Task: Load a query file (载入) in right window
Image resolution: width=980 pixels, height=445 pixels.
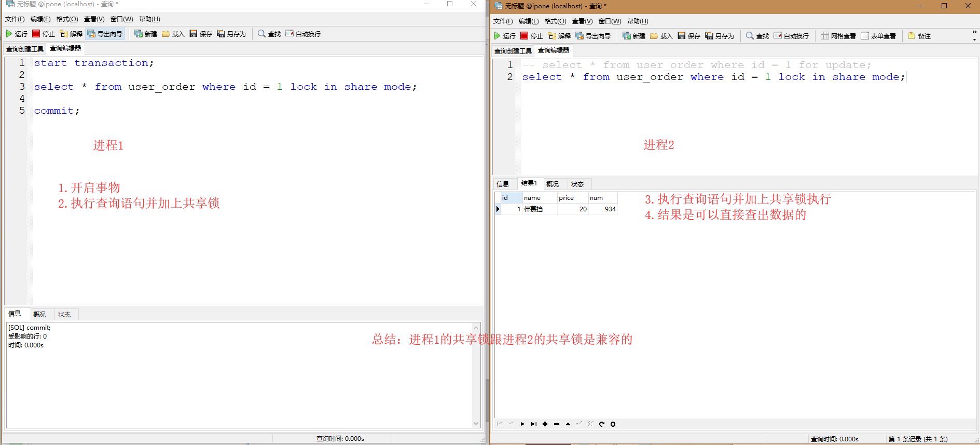Action: (661, 36)
